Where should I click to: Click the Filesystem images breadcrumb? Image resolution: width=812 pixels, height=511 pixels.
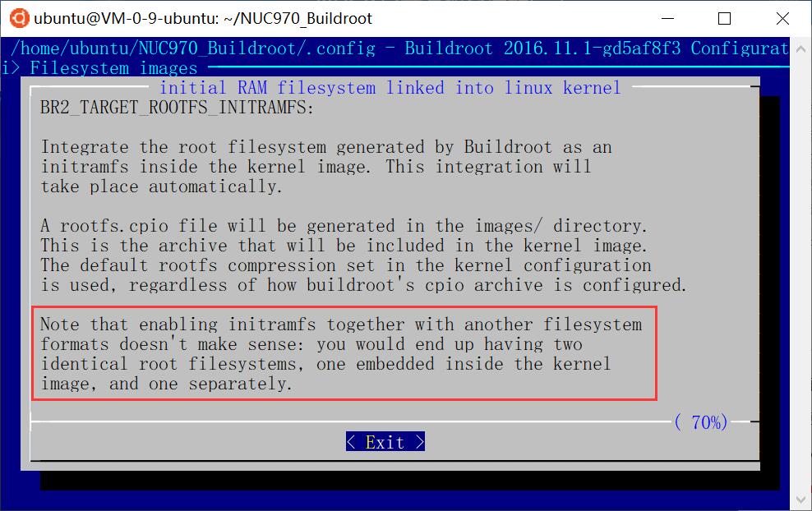point(113,68)
